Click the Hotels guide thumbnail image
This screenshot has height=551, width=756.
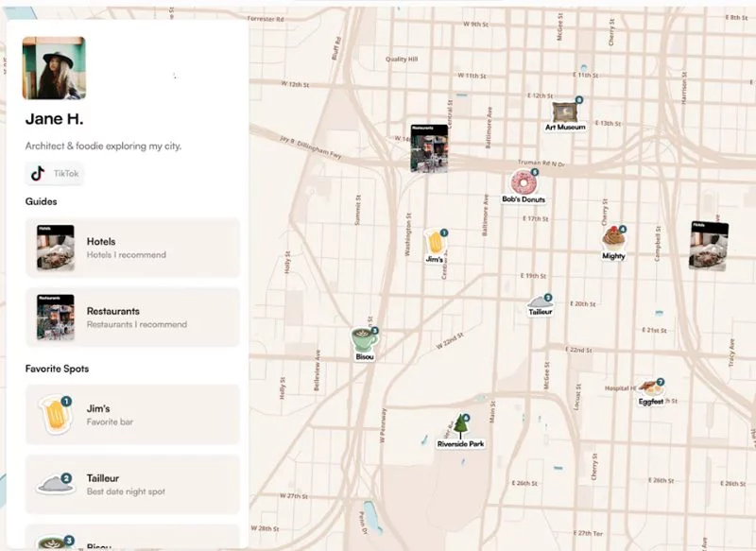(x=56, y=248)
